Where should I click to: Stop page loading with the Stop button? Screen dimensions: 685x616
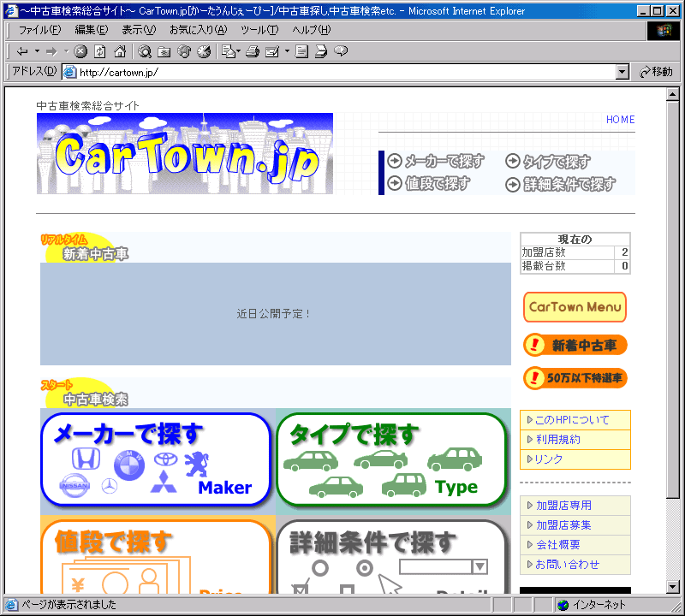80,51
